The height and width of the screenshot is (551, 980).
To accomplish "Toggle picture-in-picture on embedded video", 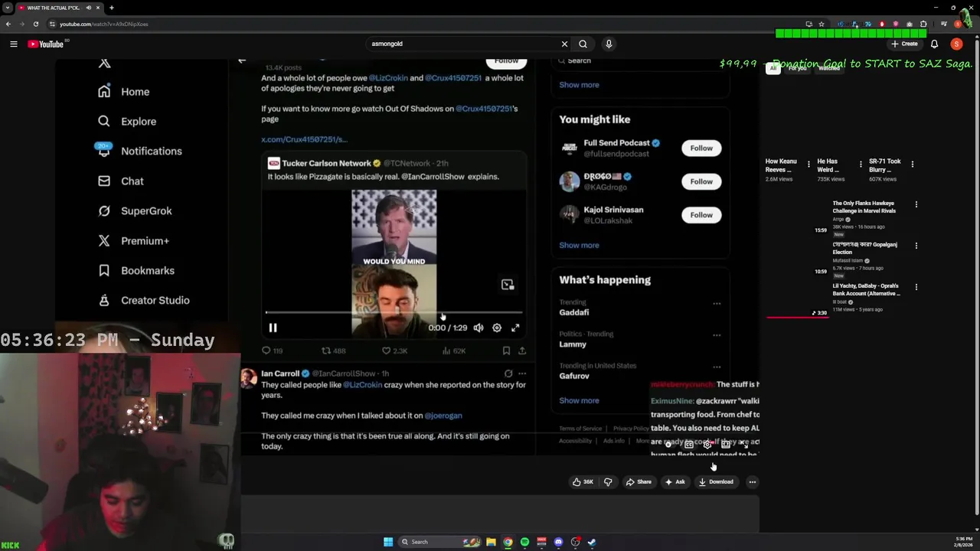I will pyautogui.click(x=508, y=285).
